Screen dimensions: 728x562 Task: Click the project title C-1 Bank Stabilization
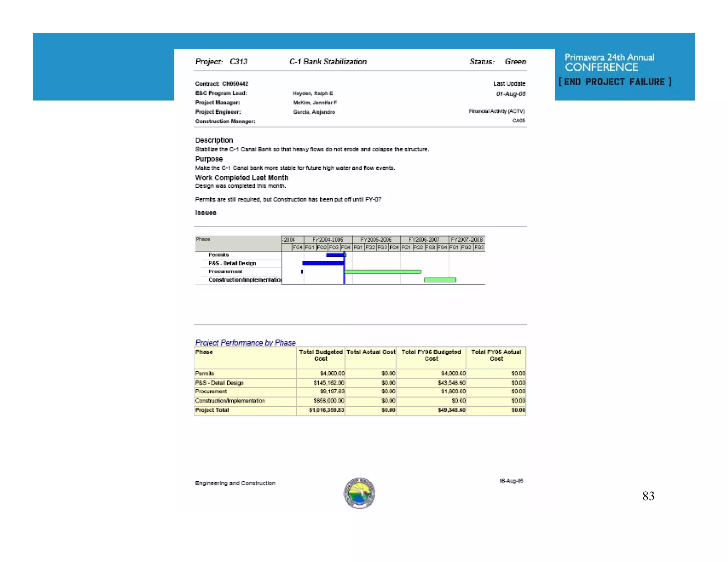pyautogui.click(x=328, y=61)
